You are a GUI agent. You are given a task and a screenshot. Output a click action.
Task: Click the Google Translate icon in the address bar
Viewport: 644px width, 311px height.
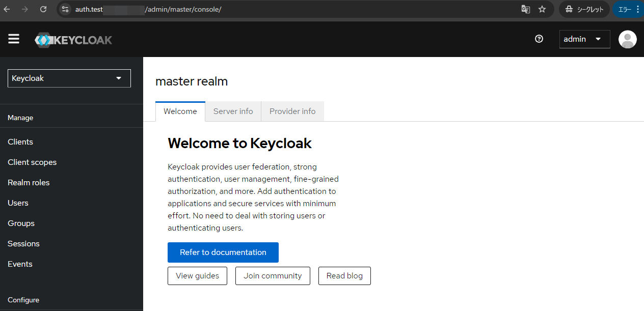point(525,9)
